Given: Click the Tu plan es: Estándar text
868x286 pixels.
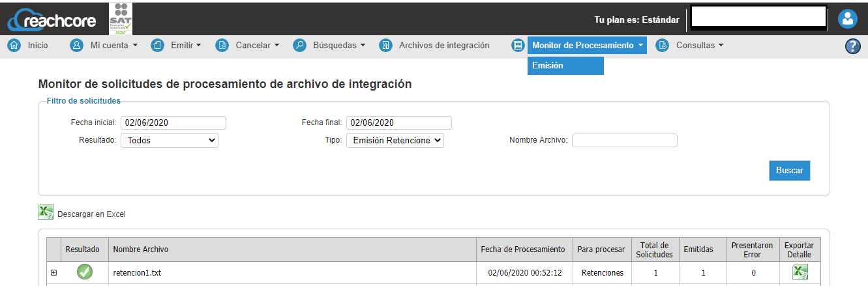Looking at the screenshot, I should click(x=636, y=20).
